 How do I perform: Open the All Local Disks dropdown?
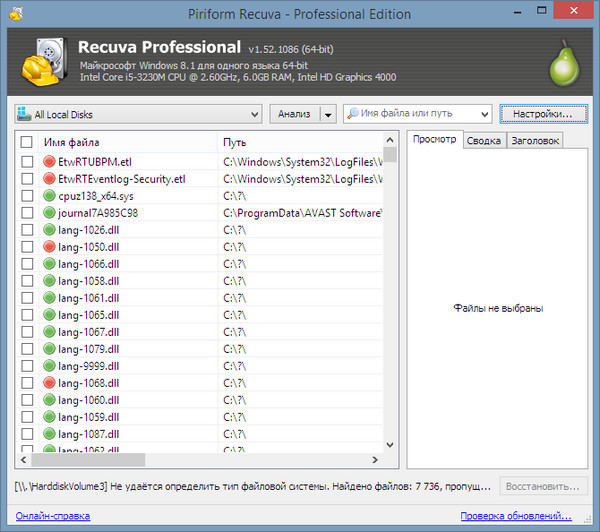[x=138, y=114]
